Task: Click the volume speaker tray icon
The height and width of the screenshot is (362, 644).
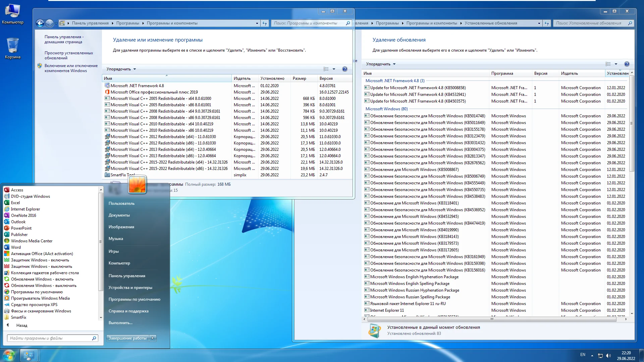Action: click(608, 356)
